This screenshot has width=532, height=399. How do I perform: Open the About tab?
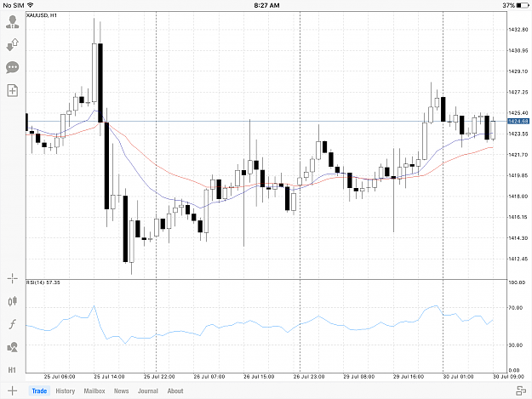tap(175, 390)
